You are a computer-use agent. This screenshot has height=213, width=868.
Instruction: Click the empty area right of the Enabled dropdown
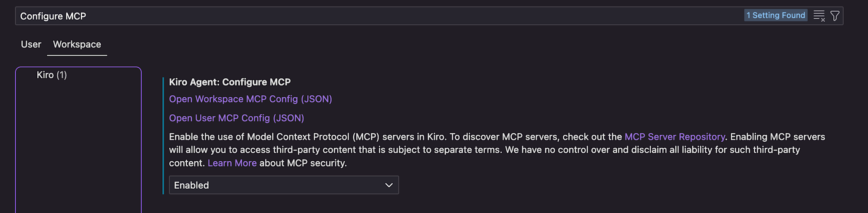pyautogui.click(x=608, y=185)
